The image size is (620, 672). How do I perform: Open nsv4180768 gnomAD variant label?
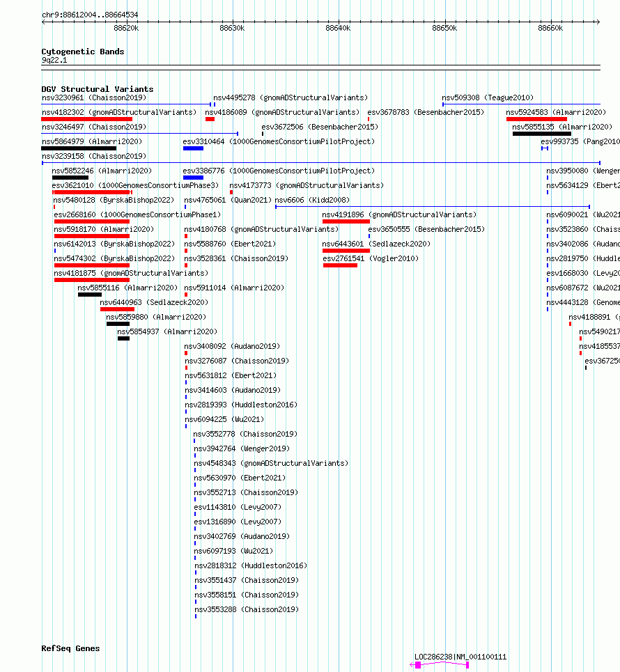coord(261,229)
